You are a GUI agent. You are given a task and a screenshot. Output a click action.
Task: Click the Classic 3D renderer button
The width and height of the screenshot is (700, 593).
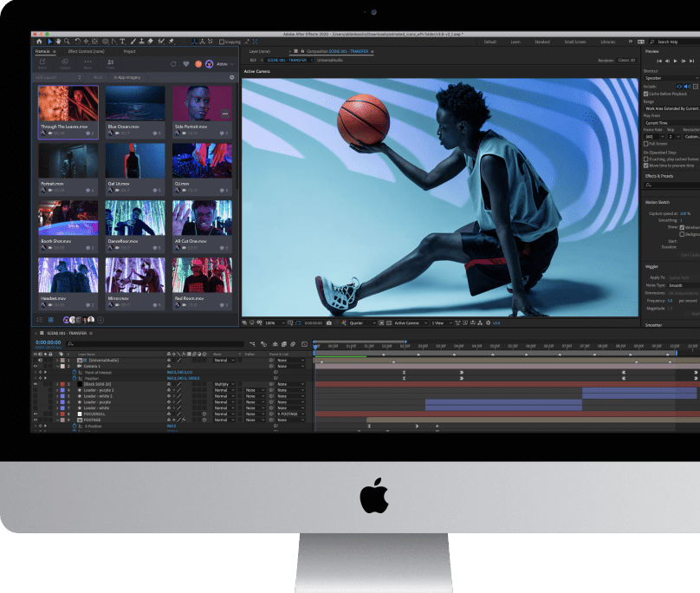[x=626, y=61]
